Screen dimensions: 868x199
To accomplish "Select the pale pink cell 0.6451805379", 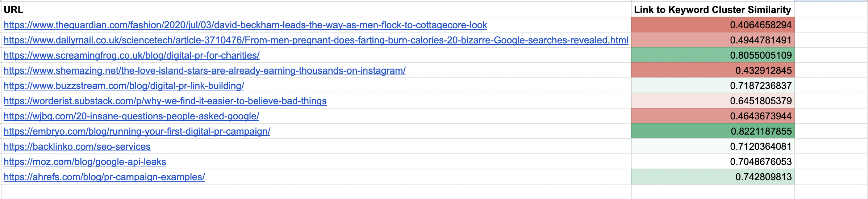I will click(713, 101).
